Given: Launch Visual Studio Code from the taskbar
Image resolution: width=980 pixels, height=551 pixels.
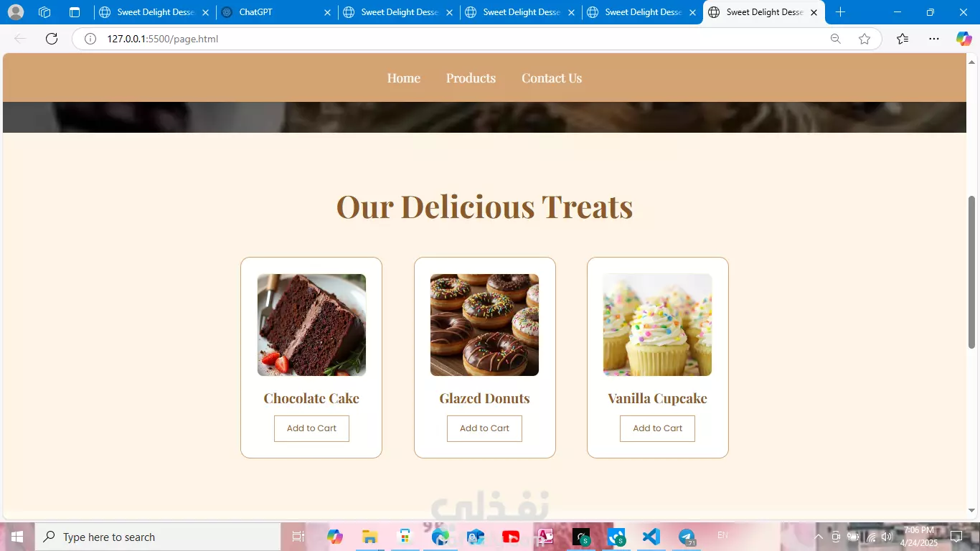Looking at the screenshot, I should (x=651, y=537).
